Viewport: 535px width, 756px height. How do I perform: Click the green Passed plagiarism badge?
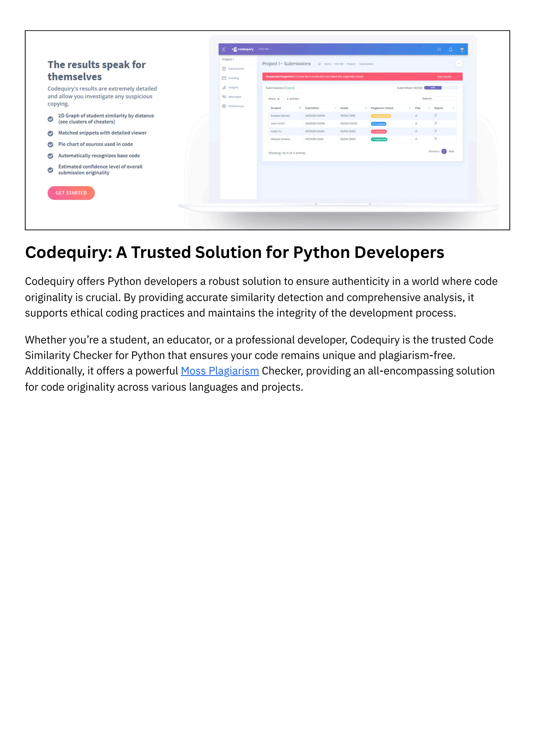[x=379, y=139]
